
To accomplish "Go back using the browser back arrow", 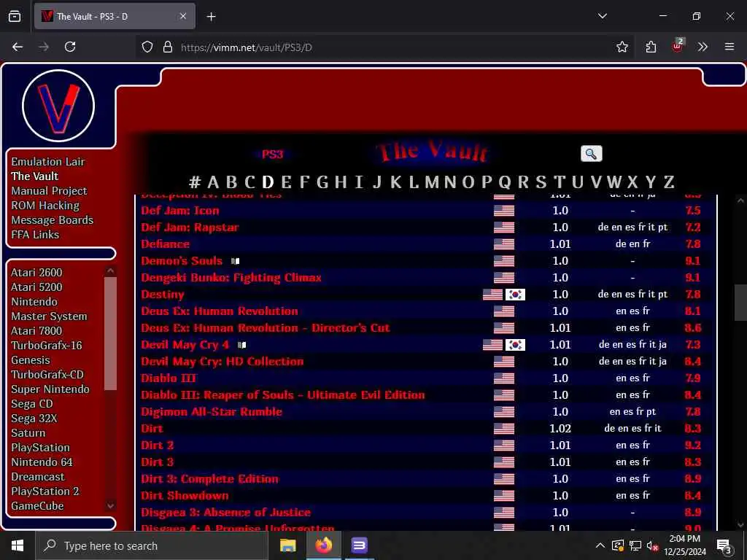I will pyautogui.click(x=18, y=47).
